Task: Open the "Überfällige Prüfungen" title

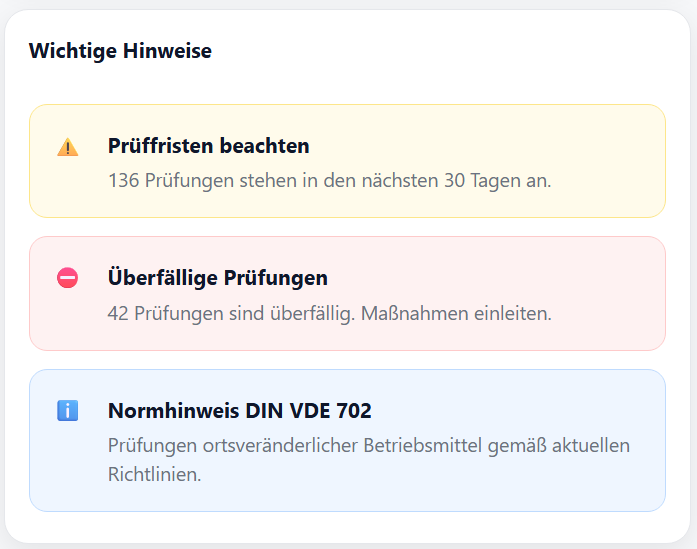Action: click(217, 278)
